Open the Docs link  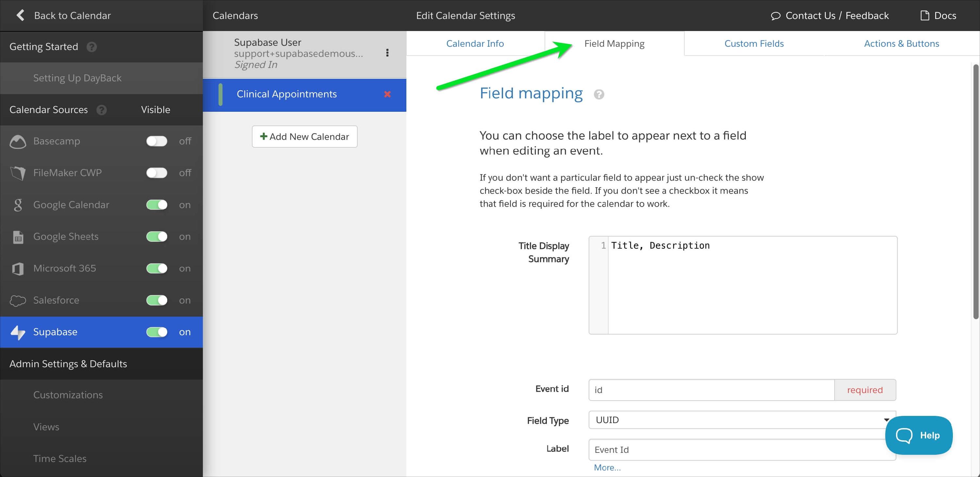click(x=945, y=16)
